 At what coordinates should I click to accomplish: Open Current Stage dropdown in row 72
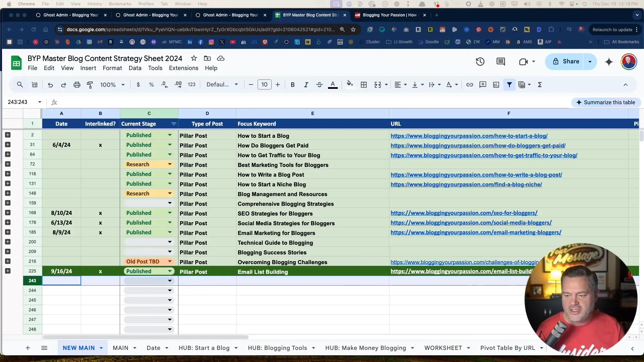tap(170, 164)
